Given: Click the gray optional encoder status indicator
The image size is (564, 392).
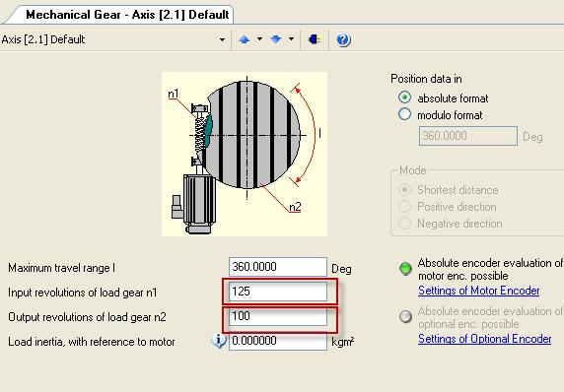Looking at the screenshot, I should point(405,316).
